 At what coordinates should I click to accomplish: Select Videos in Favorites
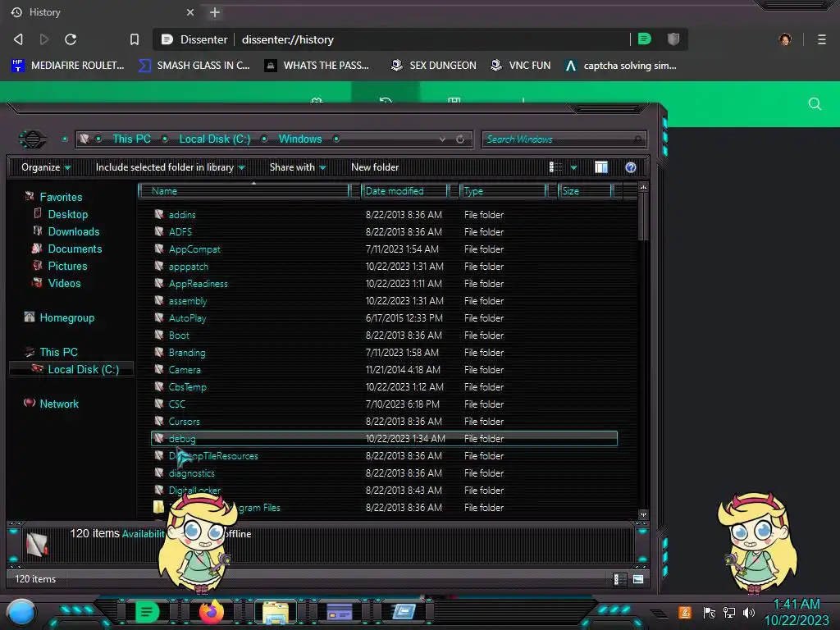pos(64,283)
